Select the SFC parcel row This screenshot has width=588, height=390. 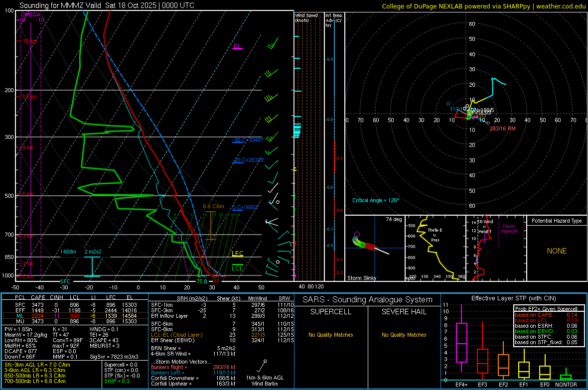tap(75, 305)
